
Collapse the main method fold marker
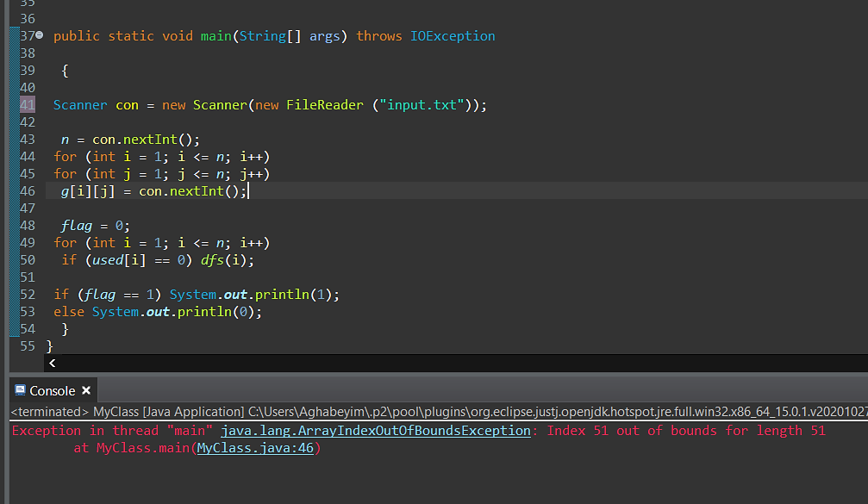pos(40,34)
